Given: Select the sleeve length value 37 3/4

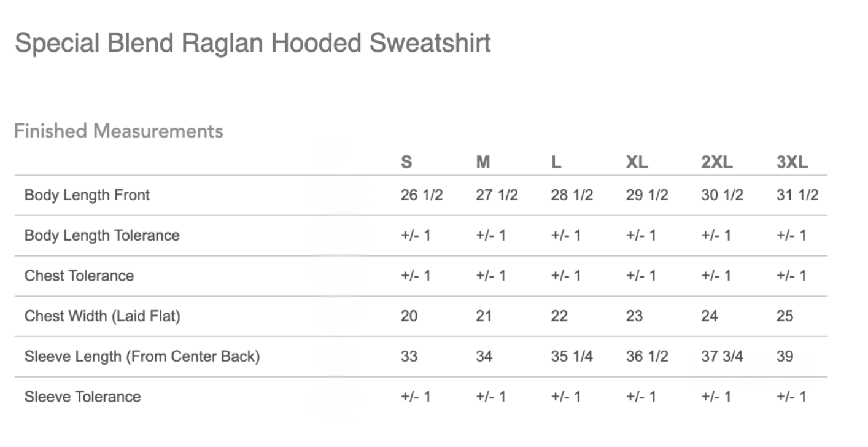Looking at the screenshot, I should tap(722, 356).
